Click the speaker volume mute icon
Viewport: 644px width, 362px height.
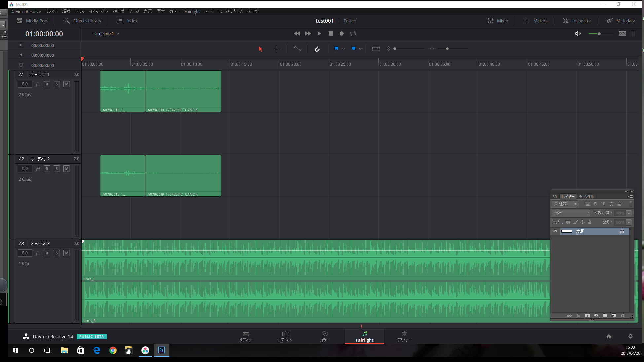click(x=578, y=33)
